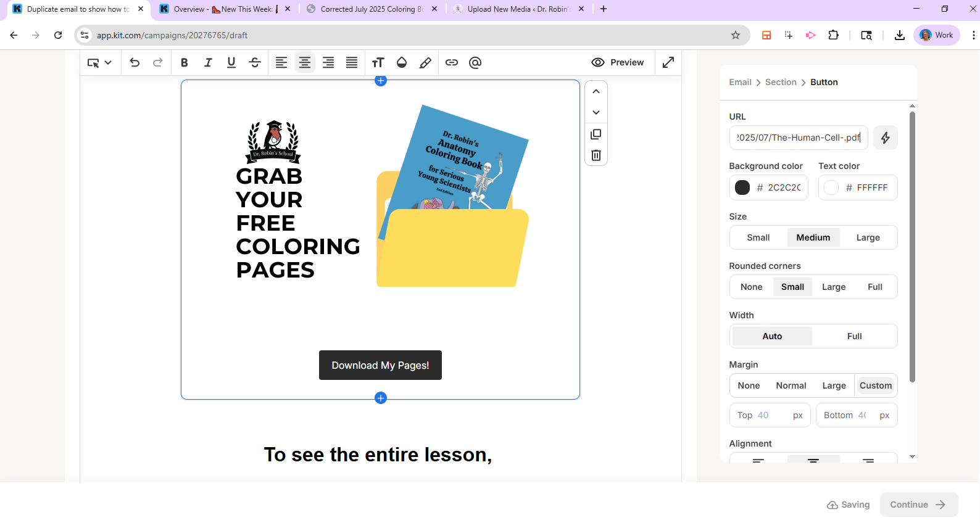This screenshot has height=523, width=980.
Task: Select Full rounded corners option
Action: 874,287
